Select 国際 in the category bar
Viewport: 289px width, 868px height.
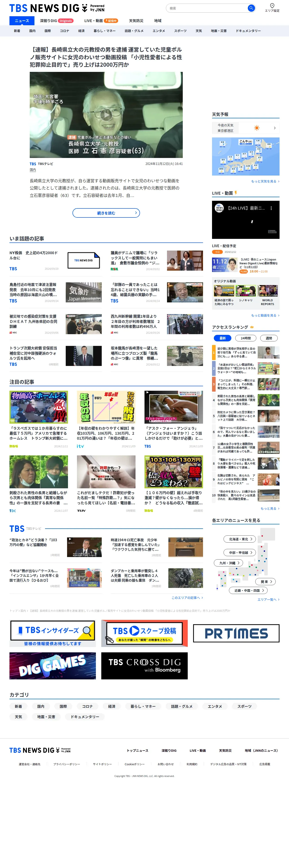point(48,31)
